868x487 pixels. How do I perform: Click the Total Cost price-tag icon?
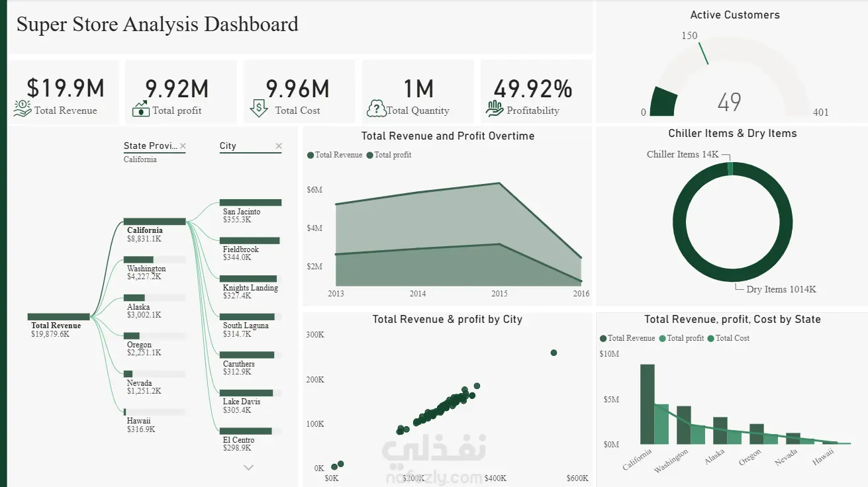pos(259,109)
